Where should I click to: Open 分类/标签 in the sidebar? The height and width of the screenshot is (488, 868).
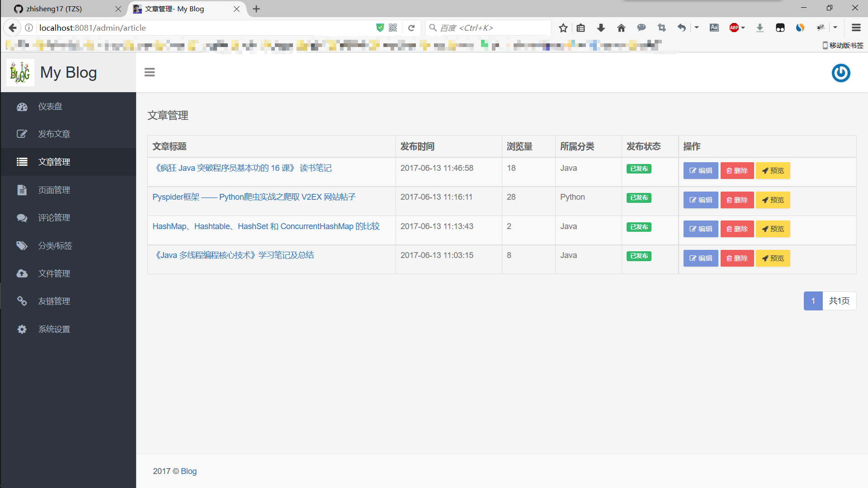[x=55, y=246]
